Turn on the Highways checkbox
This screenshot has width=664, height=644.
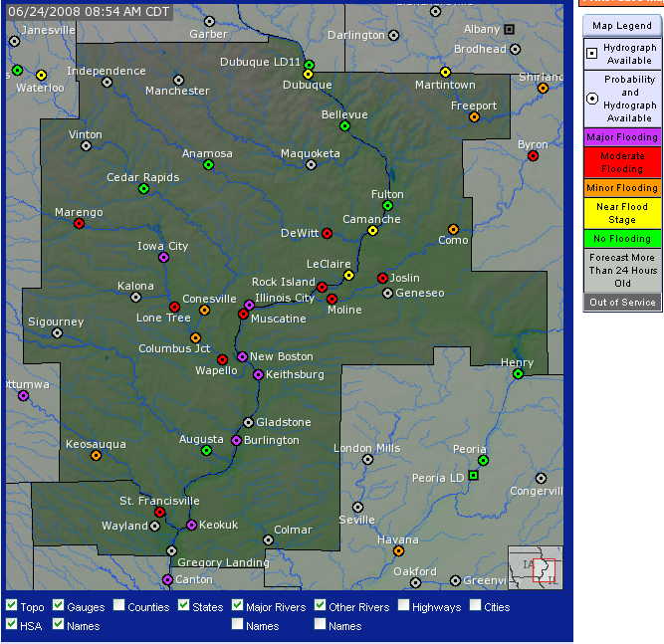pos(404,605)
